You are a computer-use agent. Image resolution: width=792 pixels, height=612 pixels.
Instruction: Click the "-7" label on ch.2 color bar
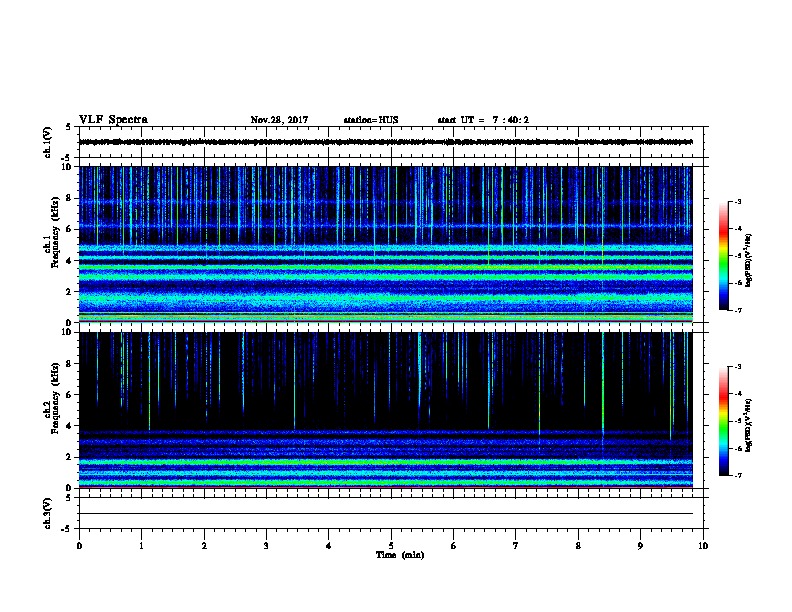(x=738, y=476)
